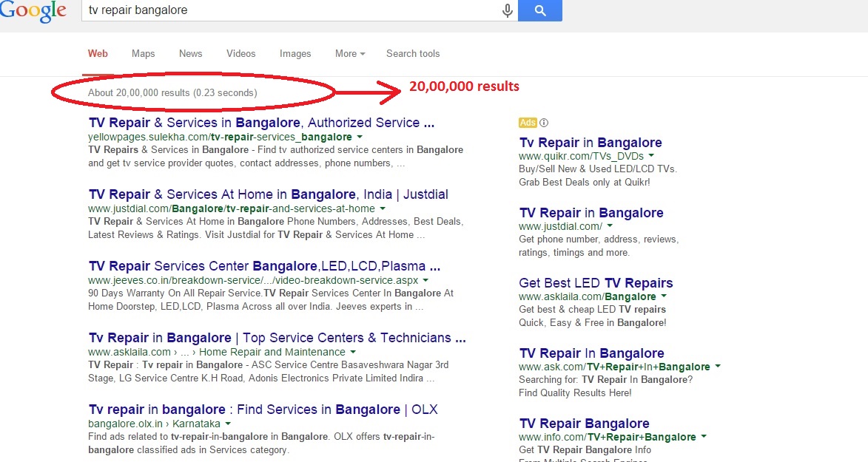The image size is (868, 462).
Task: Open the Justdial ad TV Repair in Bangalore
Action: (591, 213)
